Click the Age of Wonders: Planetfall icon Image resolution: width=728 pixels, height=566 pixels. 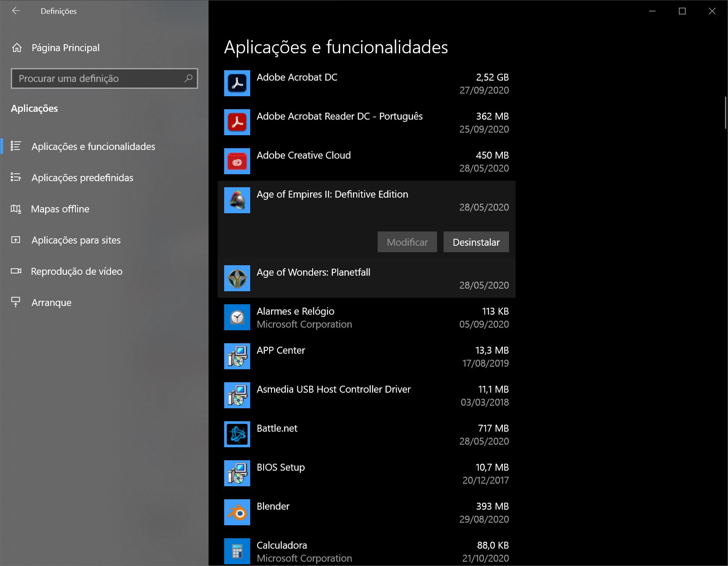(x=237, y=278)
